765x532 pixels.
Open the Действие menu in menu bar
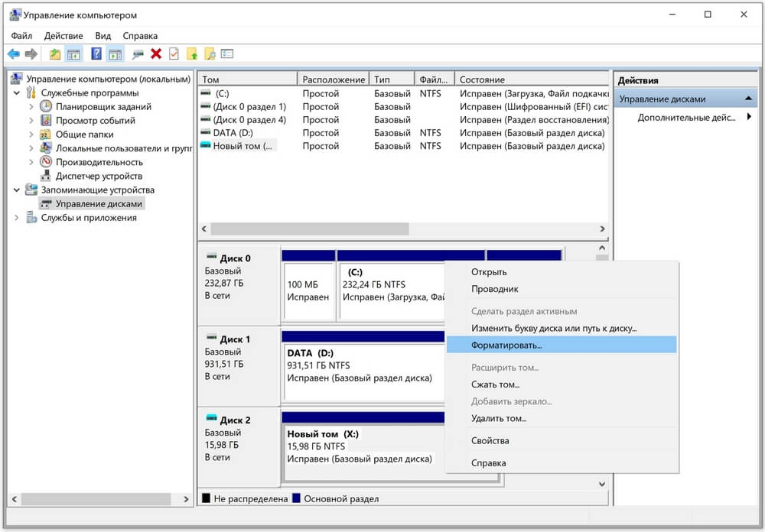pos(63,35)
